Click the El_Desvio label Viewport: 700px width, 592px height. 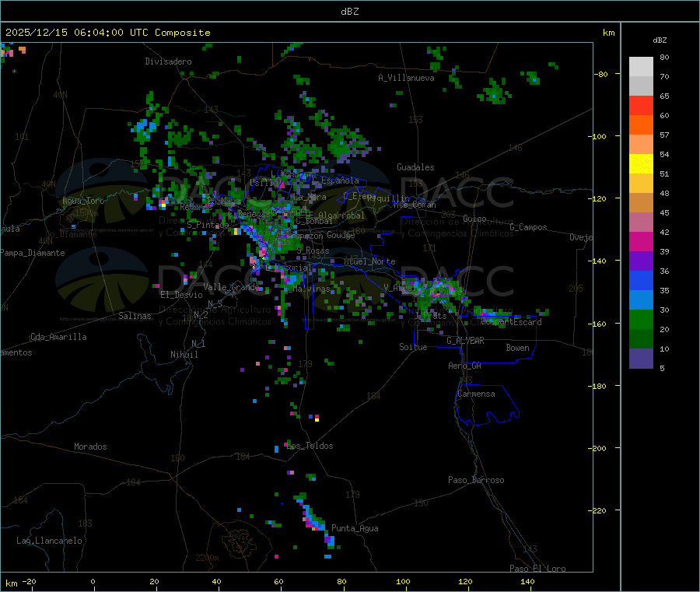(181, 295)
